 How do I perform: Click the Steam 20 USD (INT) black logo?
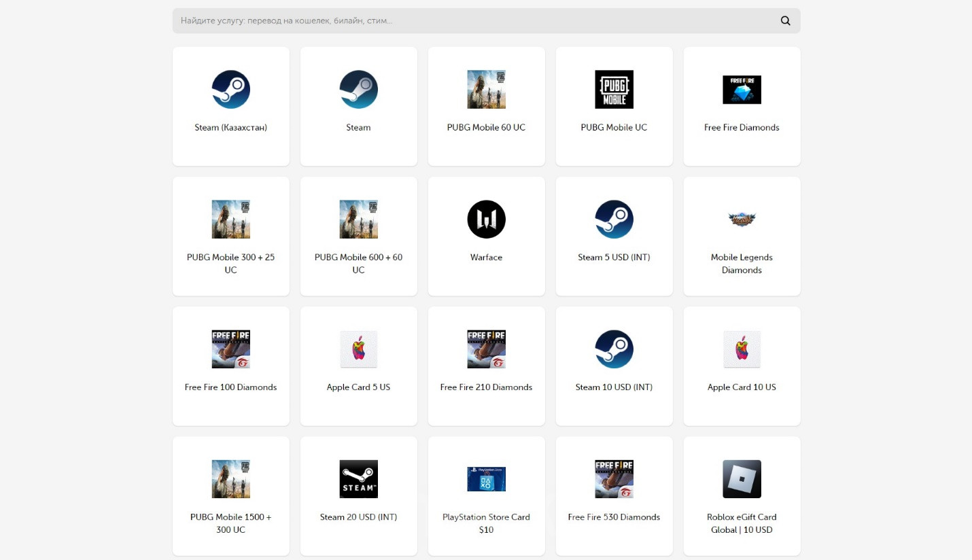tap(359, 479)
